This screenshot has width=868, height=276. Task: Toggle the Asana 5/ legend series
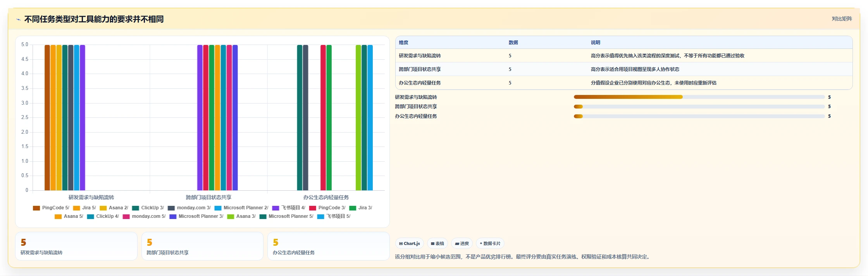pos(69,216)
